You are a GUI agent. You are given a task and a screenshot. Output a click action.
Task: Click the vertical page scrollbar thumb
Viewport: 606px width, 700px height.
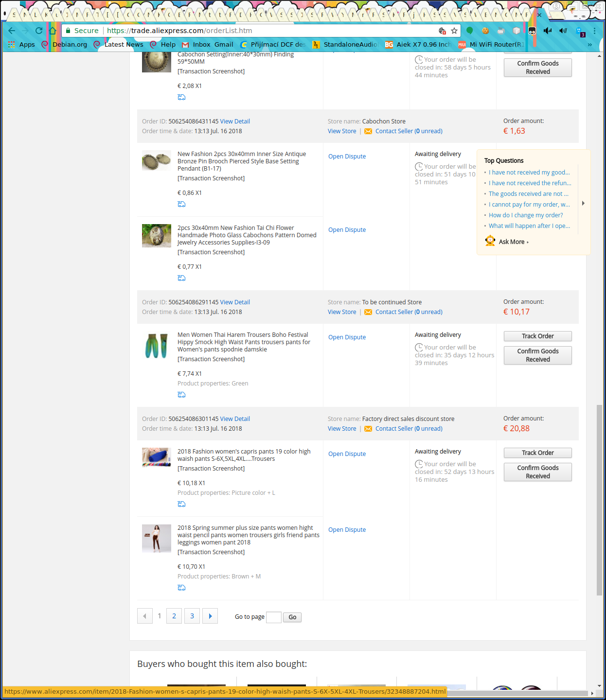pos(599,500)
